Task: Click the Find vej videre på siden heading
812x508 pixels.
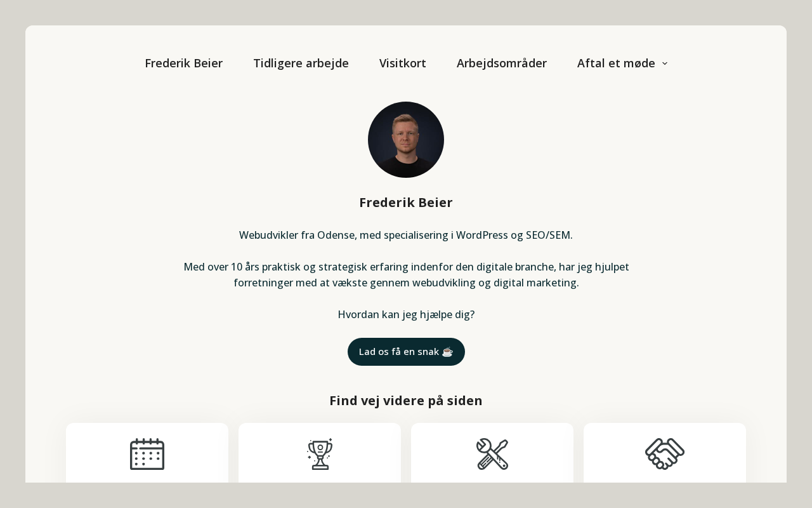Action: click(x=406, y=401)
